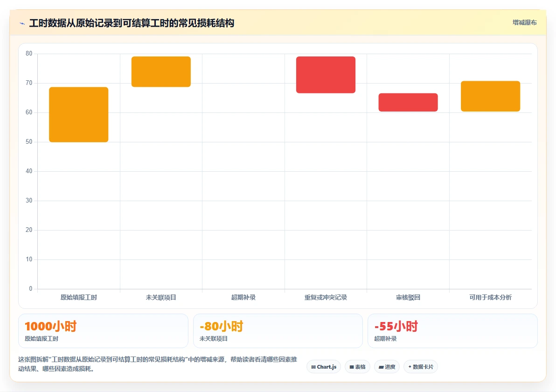This screenshot has width=556, height=392.
Task: Click the orange 可用于成本分析 bar
Action: [x=490, y=96]
